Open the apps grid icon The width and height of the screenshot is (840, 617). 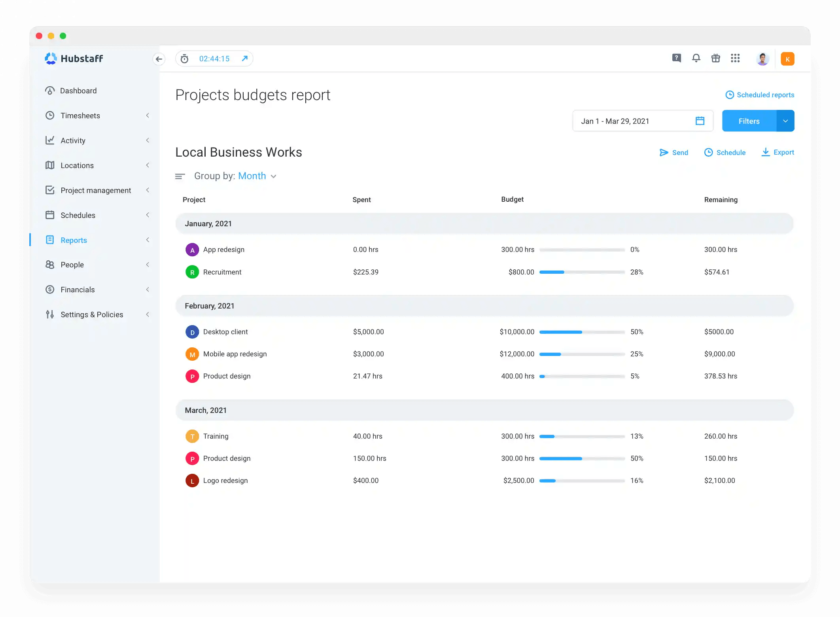[736, 58]
